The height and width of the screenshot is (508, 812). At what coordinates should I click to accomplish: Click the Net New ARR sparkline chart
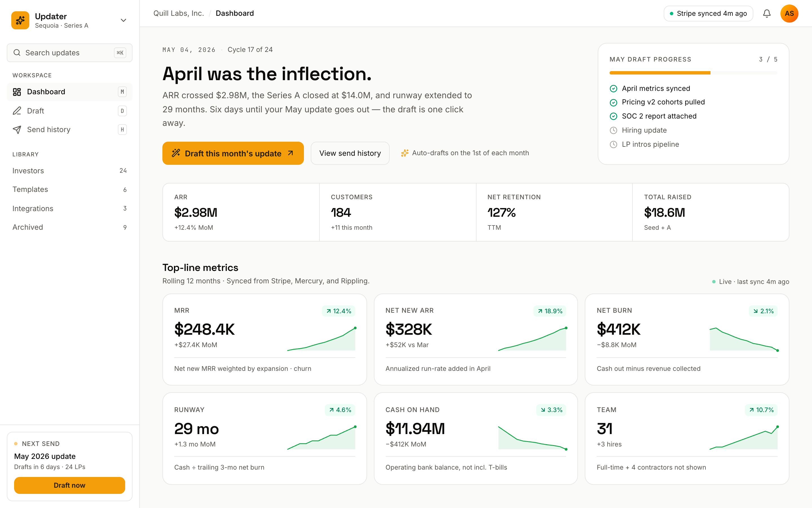coord(533,339)
